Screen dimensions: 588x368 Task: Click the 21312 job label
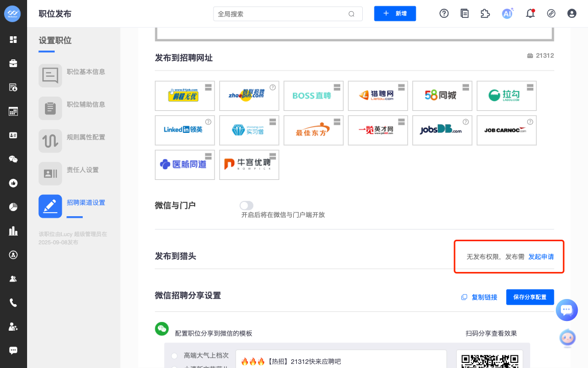coord(540,56)
